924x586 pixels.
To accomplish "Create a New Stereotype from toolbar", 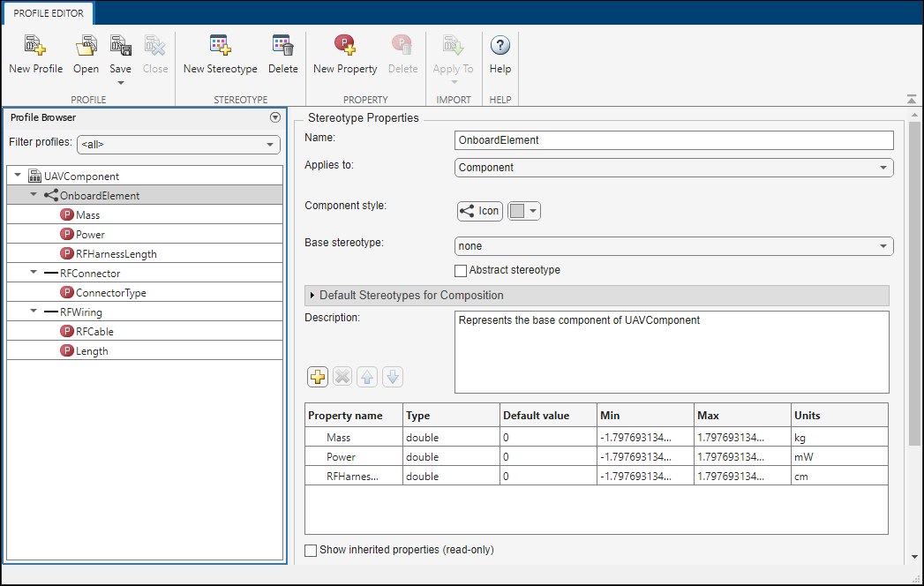I will click(220, 47).
